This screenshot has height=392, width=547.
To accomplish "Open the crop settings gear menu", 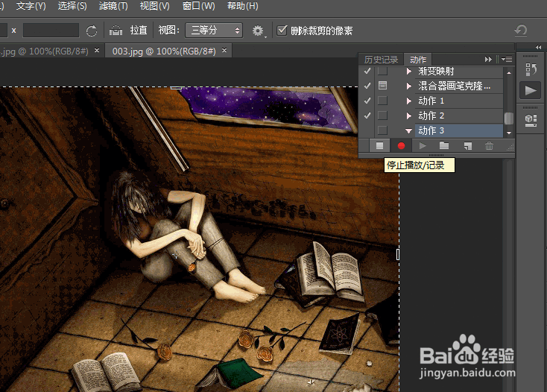I will point(259,31).
